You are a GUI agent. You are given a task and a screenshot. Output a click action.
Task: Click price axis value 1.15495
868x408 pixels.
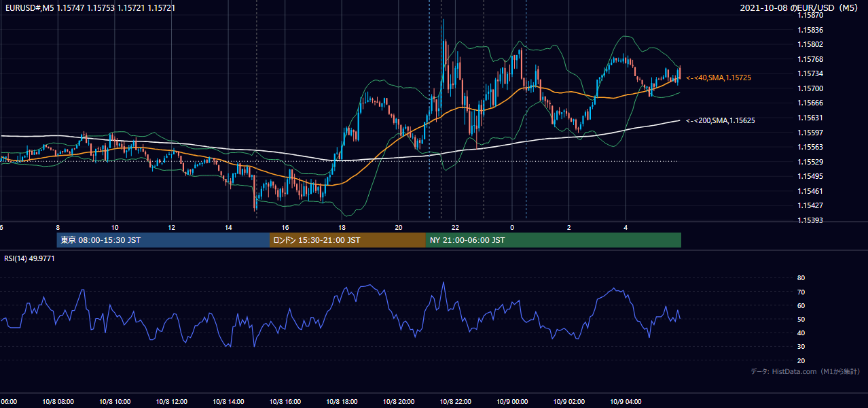pos(811,176)
